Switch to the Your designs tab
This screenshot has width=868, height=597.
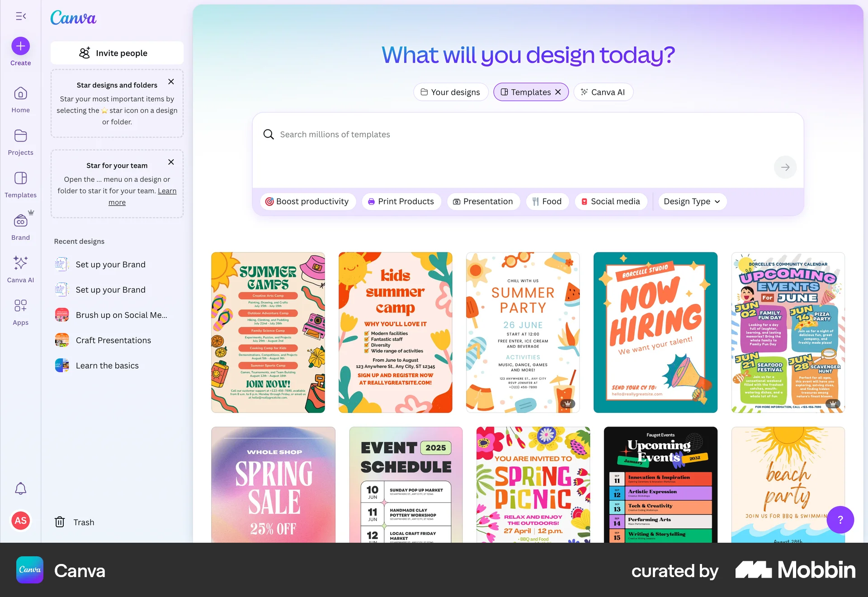[x=450, y=92]
